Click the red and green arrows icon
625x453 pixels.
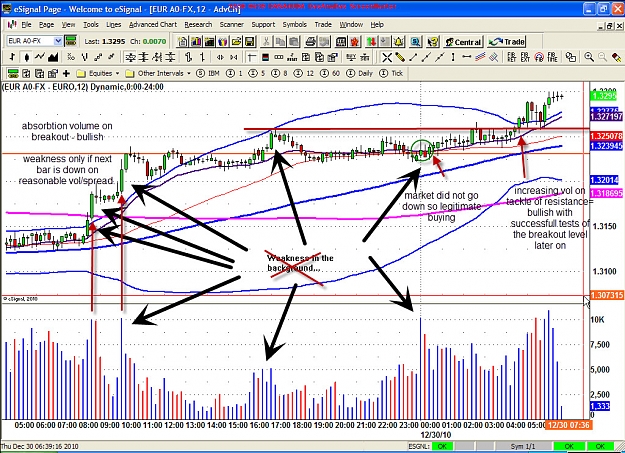[x=371, y=41]
